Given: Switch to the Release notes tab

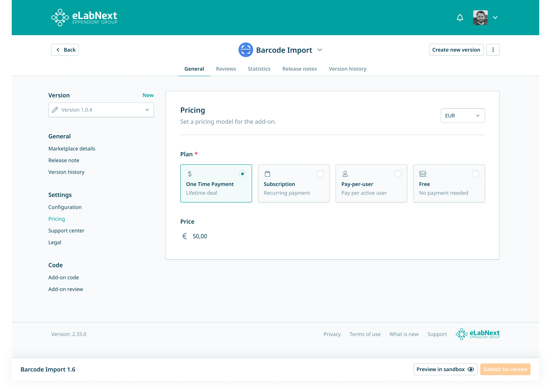Looking at the screenshot, I should coord(299,69).
